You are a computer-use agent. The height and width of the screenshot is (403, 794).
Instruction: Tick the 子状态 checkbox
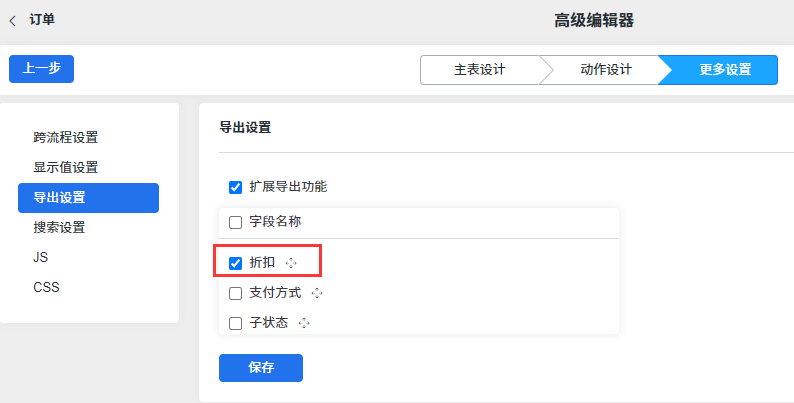click(x=235, y=323)
